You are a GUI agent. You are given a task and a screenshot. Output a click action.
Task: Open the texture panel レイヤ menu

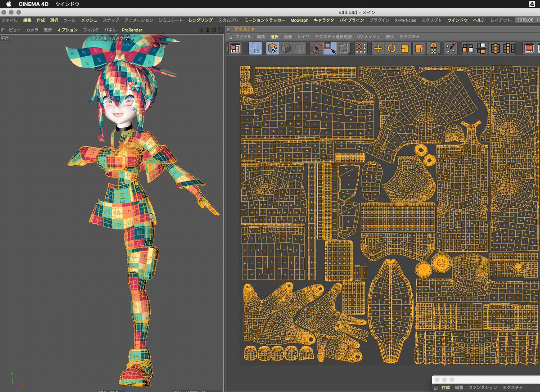303,36
